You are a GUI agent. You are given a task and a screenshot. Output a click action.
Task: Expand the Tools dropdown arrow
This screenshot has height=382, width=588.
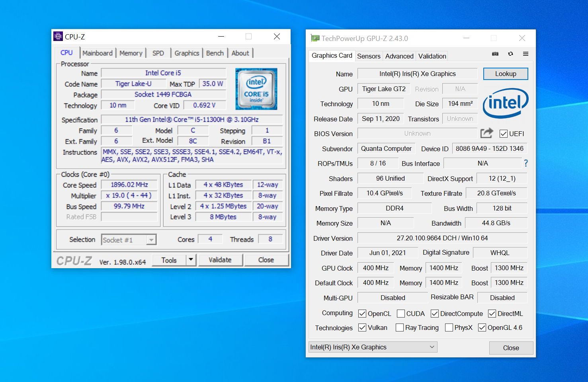[x=191, y=260]
